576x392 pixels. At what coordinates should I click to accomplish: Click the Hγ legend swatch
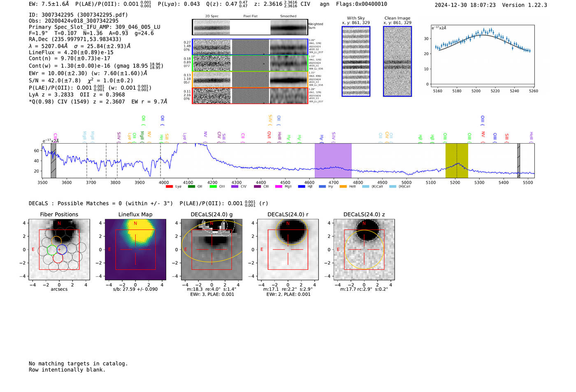coord(322,187)
